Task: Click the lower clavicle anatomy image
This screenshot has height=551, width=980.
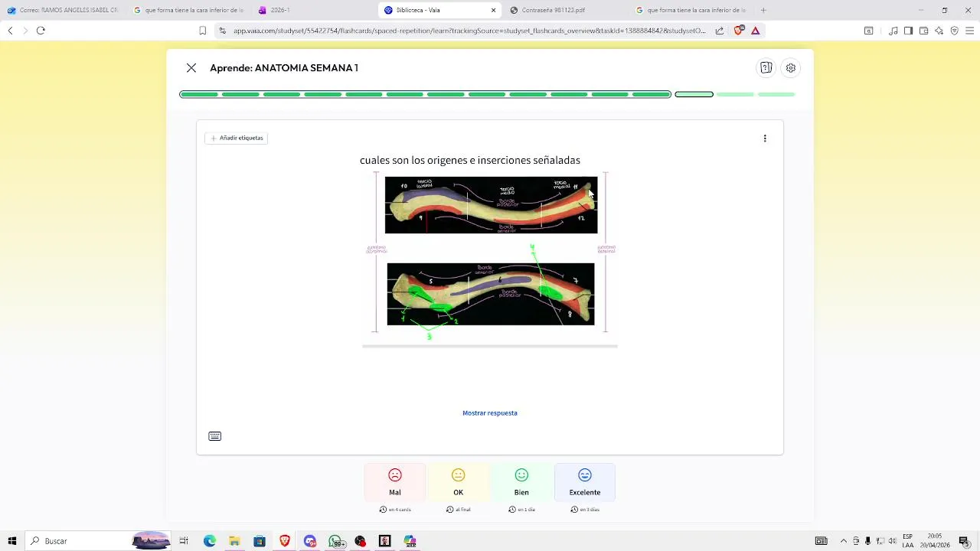Action: pos(491,294)
